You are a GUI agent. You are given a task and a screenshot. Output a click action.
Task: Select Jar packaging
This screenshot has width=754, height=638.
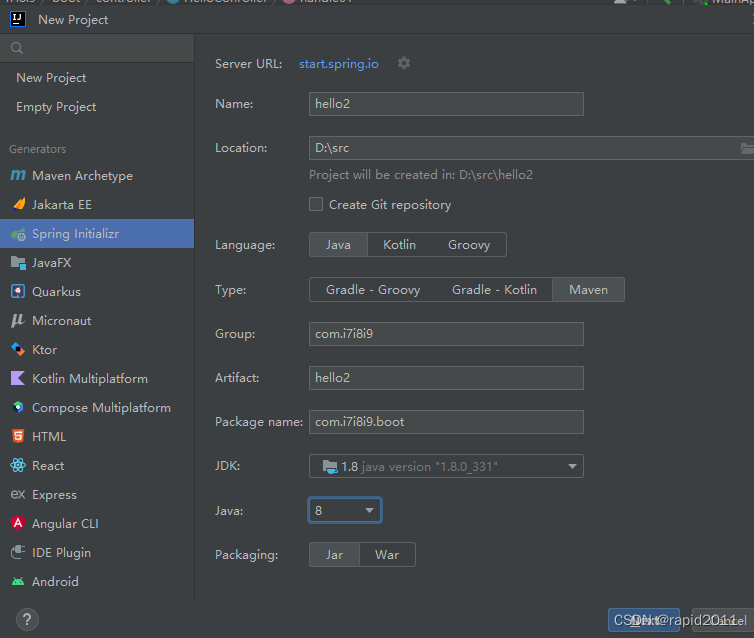pos(334,555)
